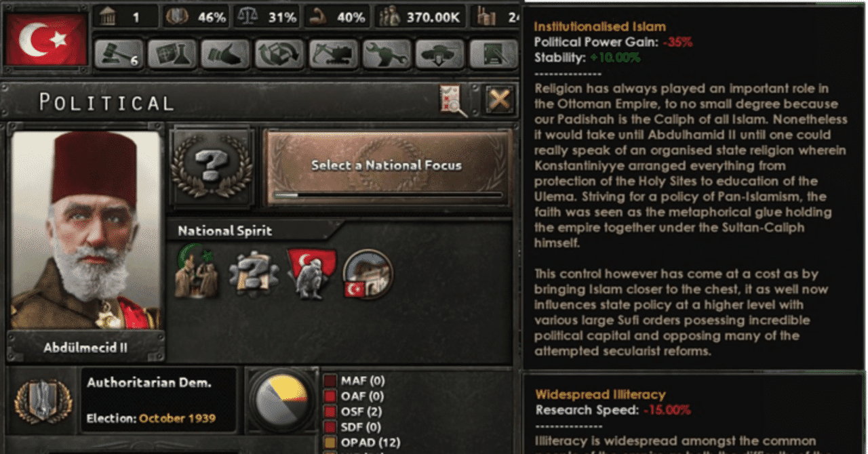Click Select a National Focus button
The width and height of the screenshot is (868, 454).
pos(387,167)
